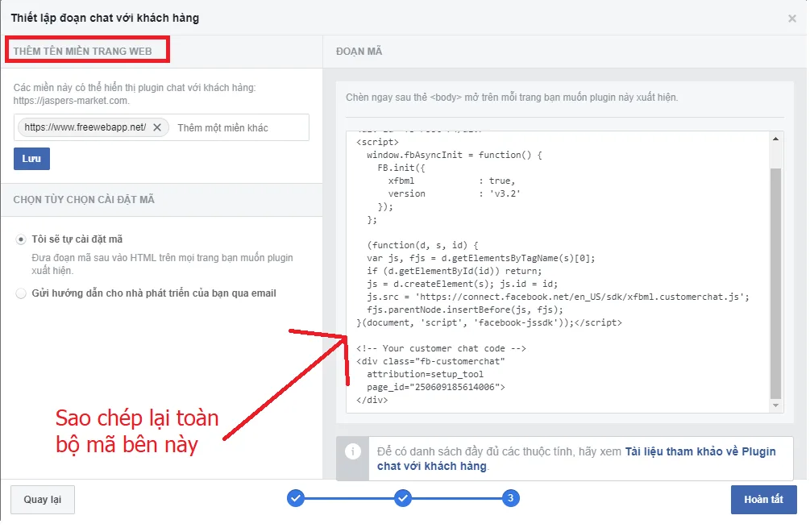Screen dimensions: 810x532
Task: Click the "Thiết lập đoạn chat với khách hàng" title
Action: coord(105,18)
